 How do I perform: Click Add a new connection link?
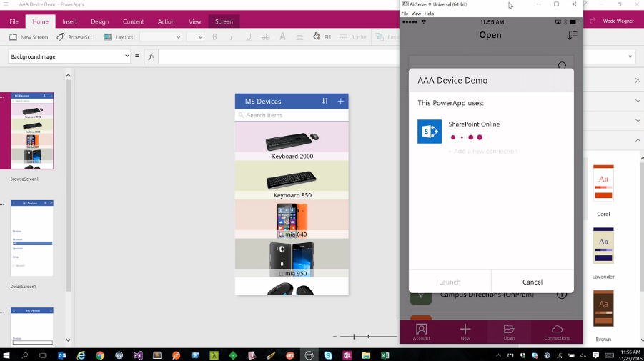(482, 151)
